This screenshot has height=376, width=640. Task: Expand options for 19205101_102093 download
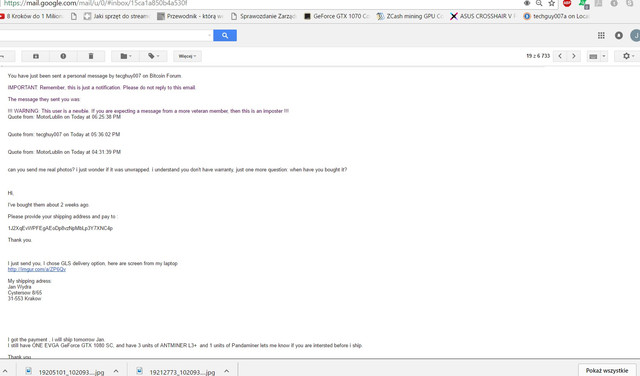116,371
